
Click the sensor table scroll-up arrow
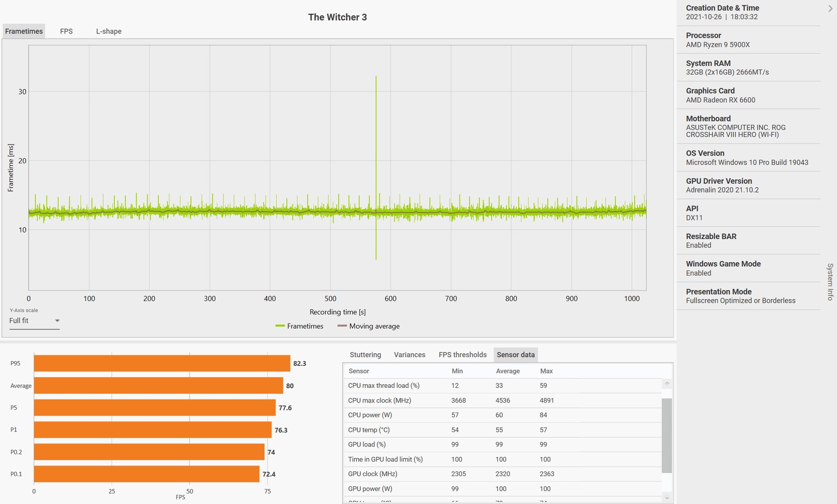coord(667,384)
